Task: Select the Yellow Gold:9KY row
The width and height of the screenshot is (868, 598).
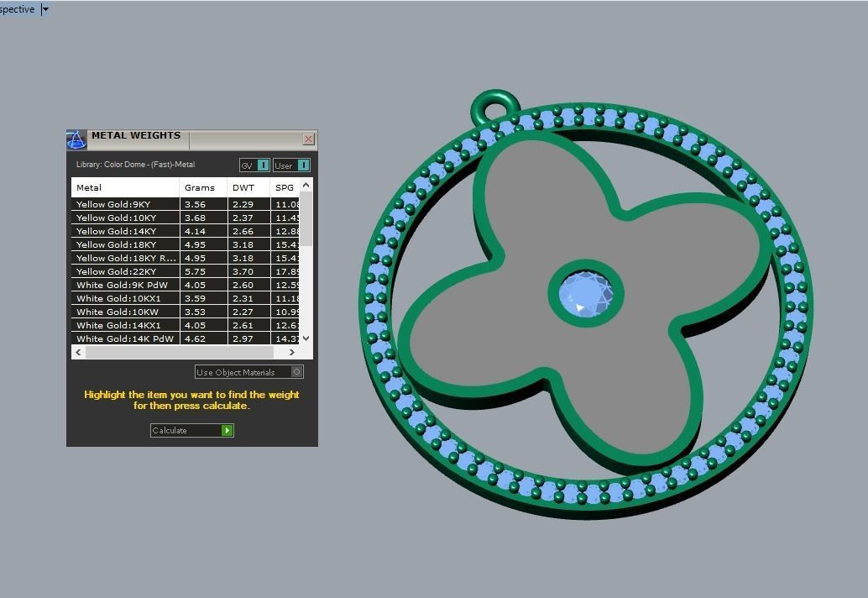Action: click(x=186, y=204)
